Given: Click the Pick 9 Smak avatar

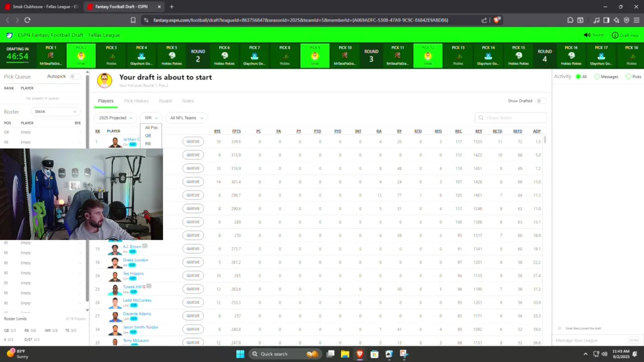Looking at the screenshot, I should coord(315,56).
